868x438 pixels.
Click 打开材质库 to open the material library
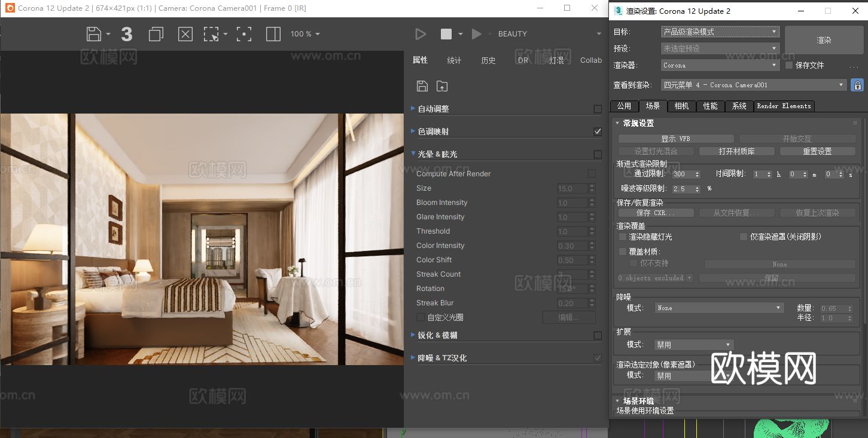point(736,151)
